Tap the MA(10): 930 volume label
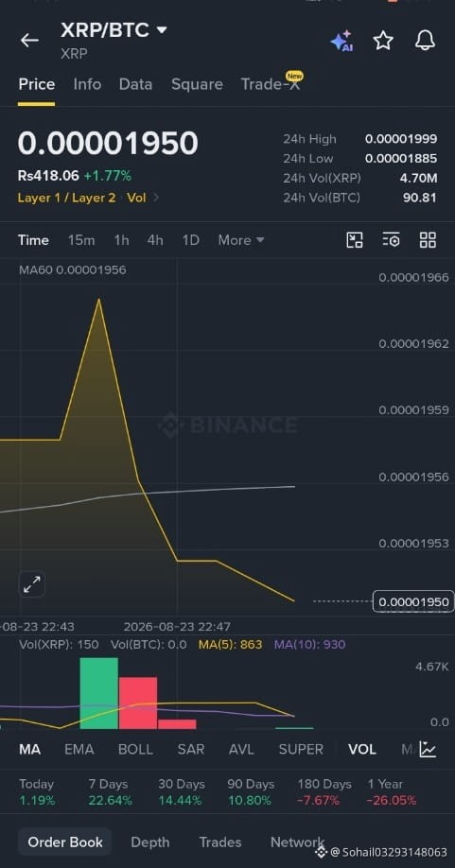This screenshot has height=868, width=455. pyautogui.click(x=309, y=644)
